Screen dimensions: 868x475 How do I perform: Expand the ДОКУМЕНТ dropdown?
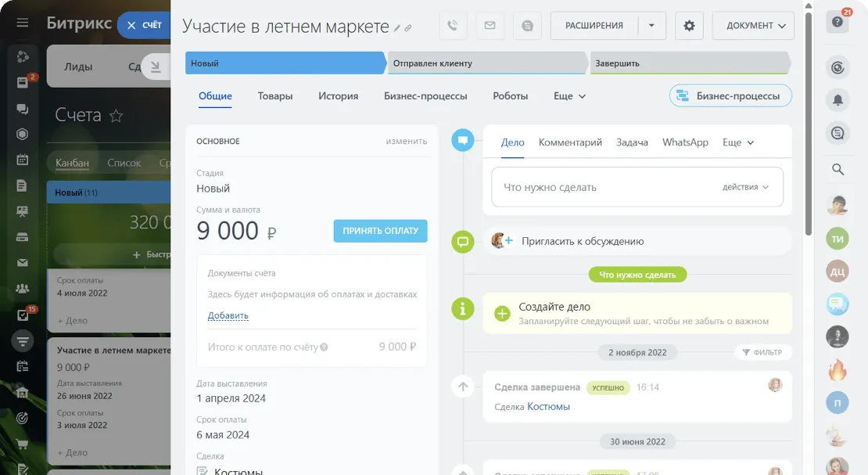[x=752, y=25]
